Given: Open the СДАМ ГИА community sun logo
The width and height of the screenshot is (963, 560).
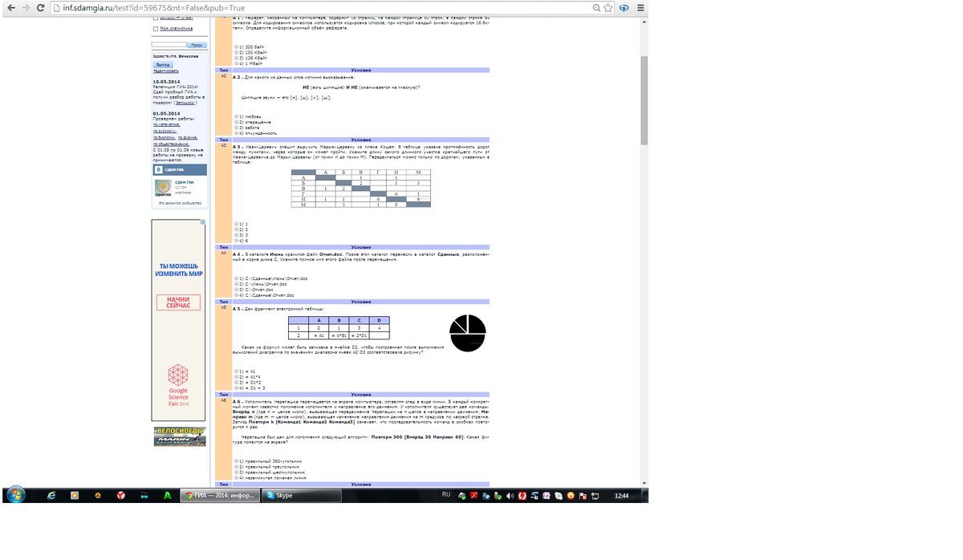Looking at the screenshot, I should pyautogui.click(x=163, y=189).
